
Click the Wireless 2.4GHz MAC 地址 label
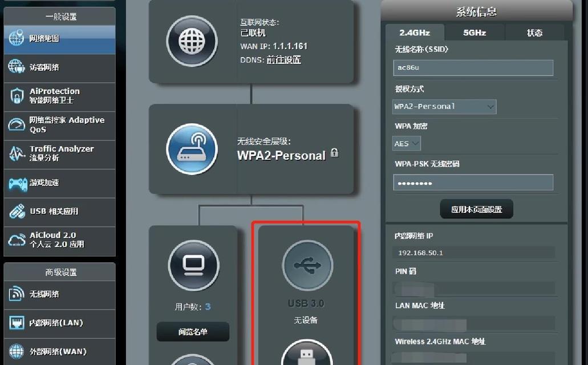click(440, 342)
